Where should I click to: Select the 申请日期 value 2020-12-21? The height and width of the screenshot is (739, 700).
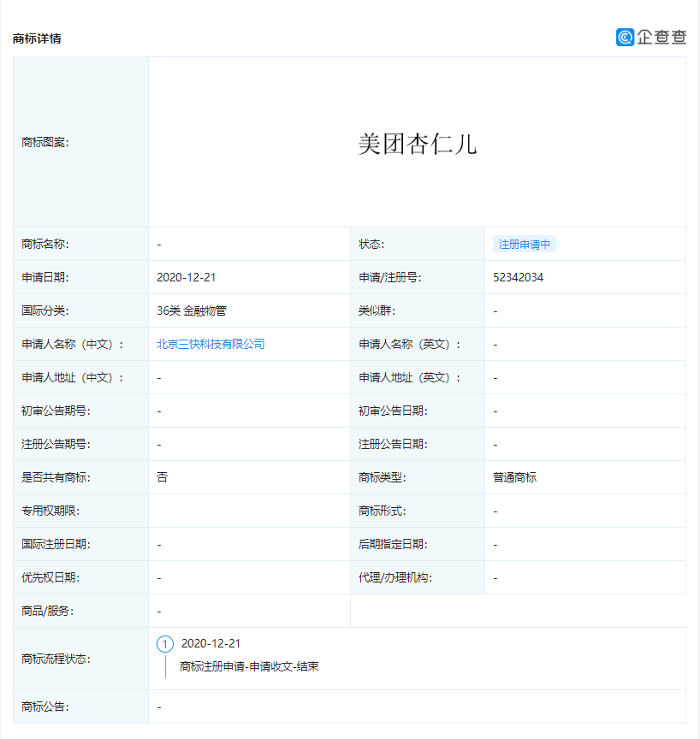(186, 277)
